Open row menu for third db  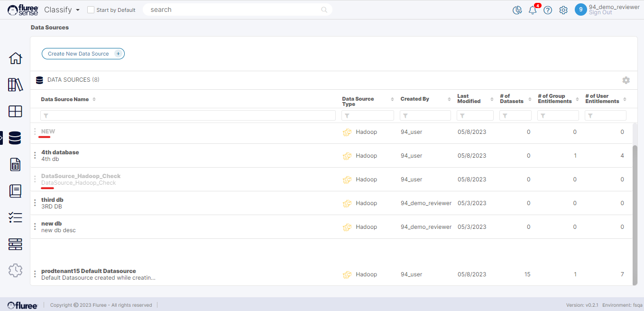pos(35,203)
